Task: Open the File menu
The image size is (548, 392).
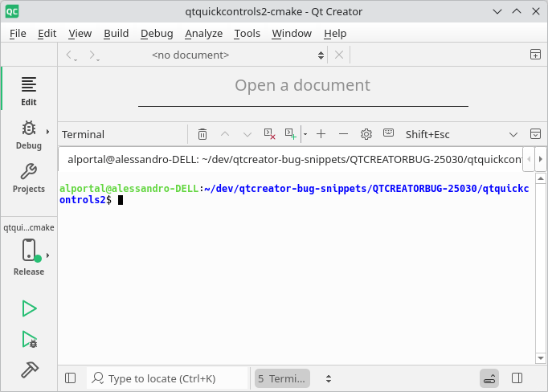Action: 18,33
